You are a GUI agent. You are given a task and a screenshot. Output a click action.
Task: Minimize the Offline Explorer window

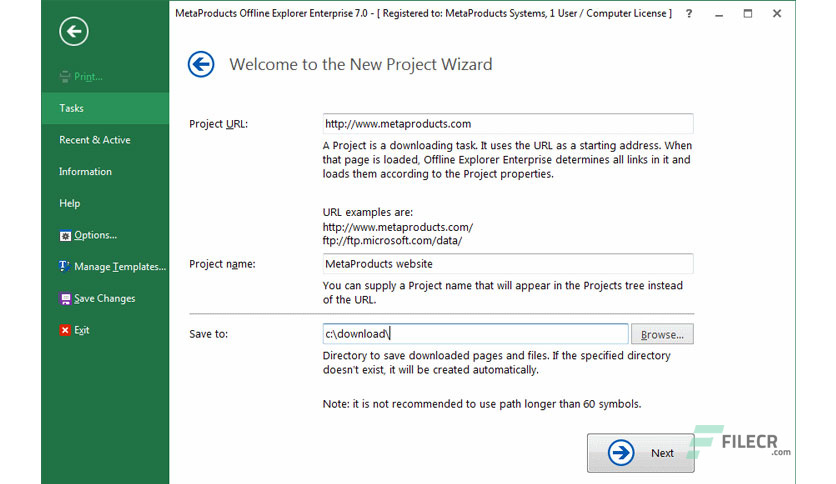(719, 14)
